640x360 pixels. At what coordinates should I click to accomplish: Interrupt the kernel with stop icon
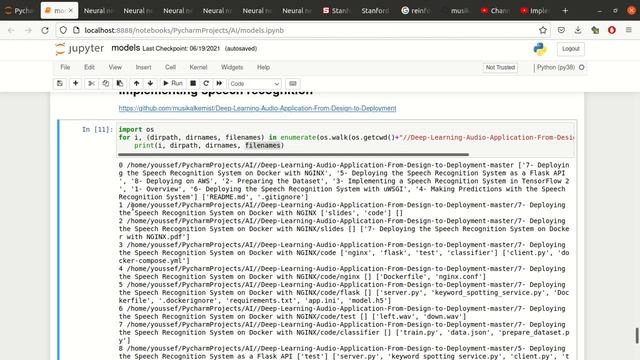[x=193, y=83]
